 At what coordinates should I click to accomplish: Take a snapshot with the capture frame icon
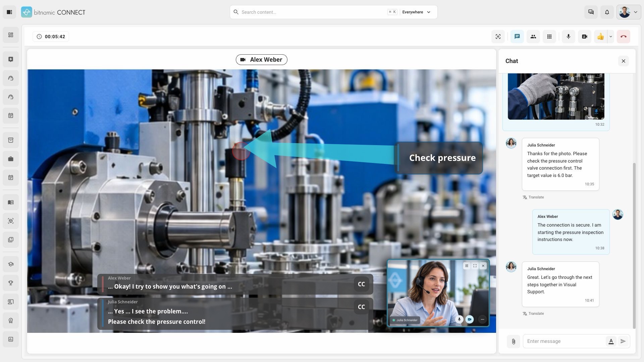point(498,37)
